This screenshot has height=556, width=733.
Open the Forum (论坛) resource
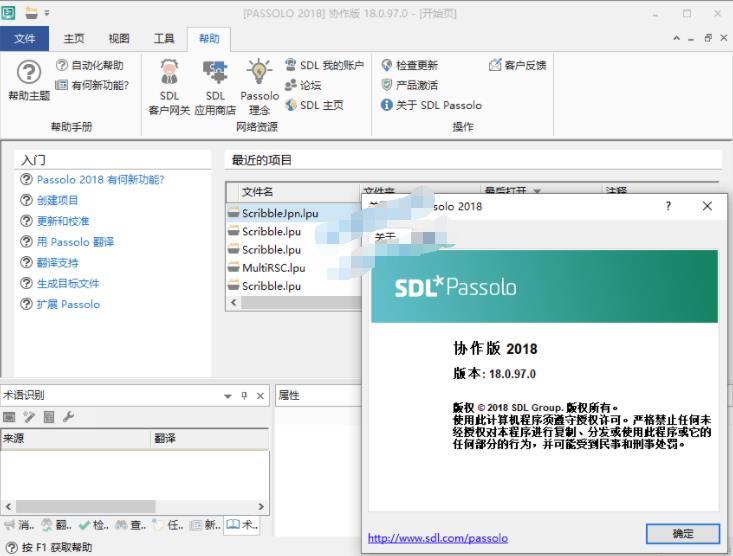click(303, 85)
